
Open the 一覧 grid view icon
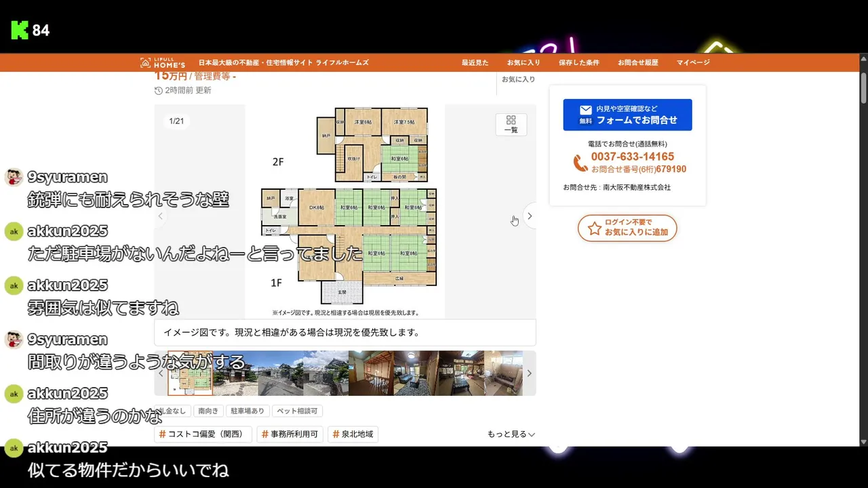click(x=511, y=124)
